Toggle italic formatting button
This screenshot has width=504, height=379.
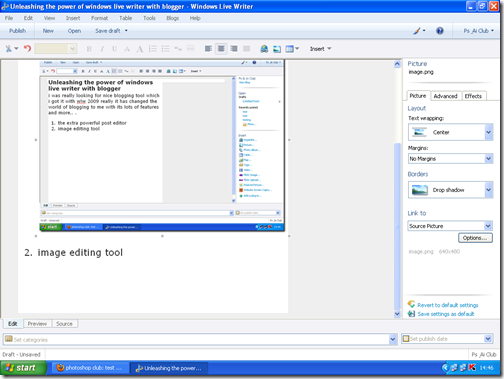pos(102,49)
